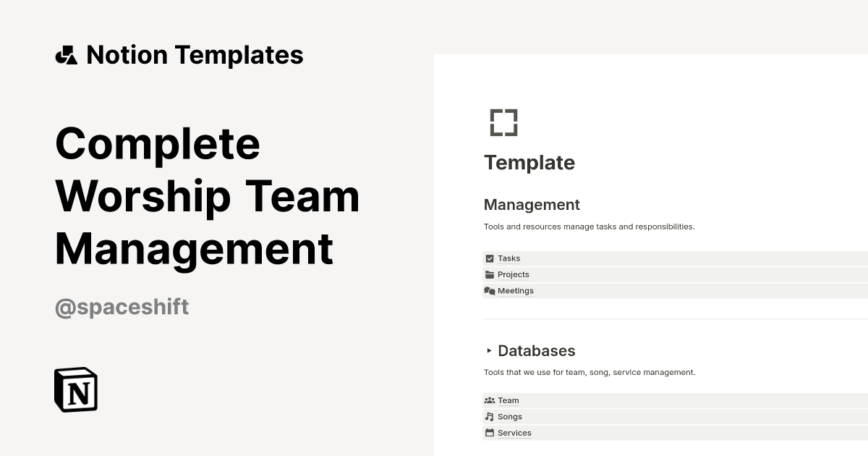Click the folder icon next to Projects
The width and height of the screenshot is (868, 456).
490,274
